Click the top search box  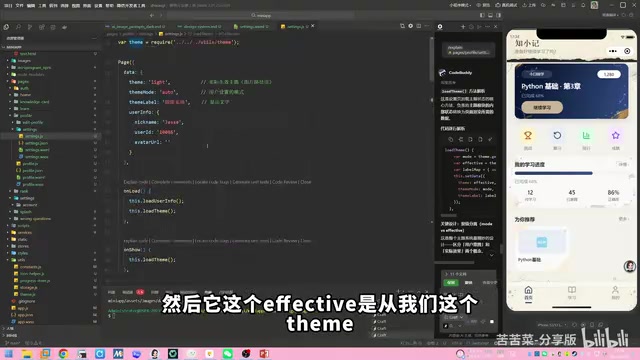[261, 15]
